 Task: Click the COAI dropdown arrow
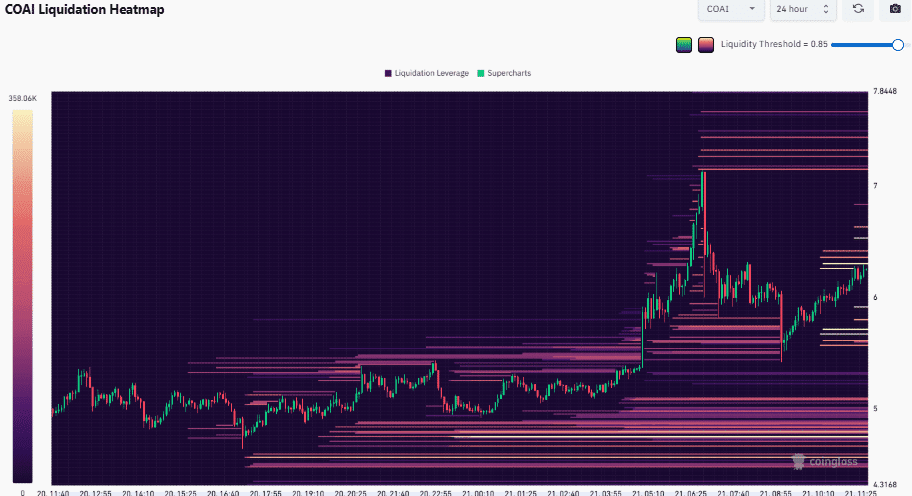[x=752, y=9]
